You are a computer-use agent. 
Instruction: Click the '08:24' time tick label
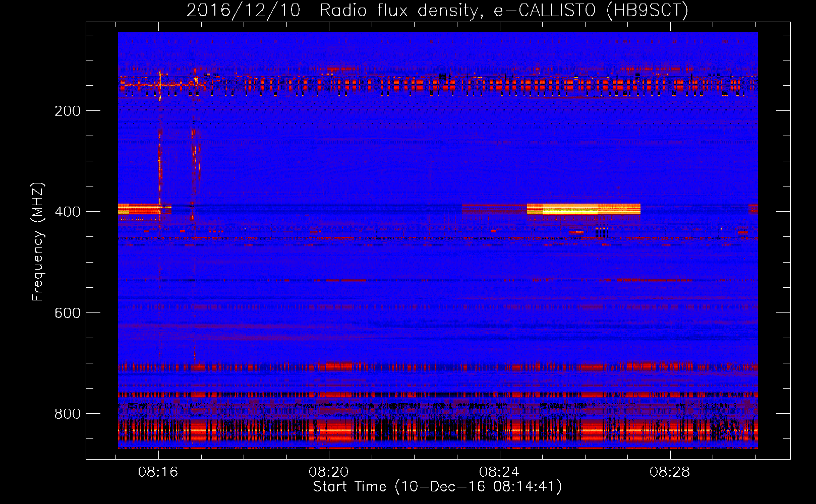499,472
